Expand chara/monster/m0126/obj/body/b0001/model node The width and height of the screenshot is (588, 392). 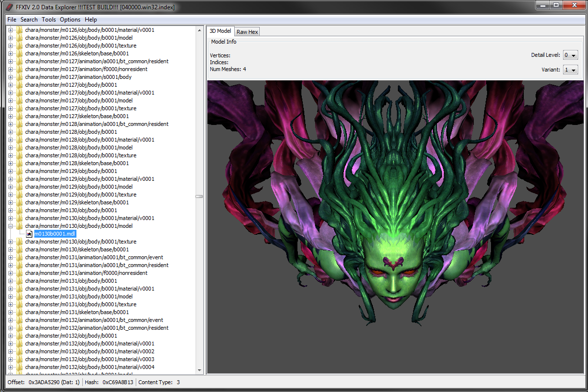point(11,38)
